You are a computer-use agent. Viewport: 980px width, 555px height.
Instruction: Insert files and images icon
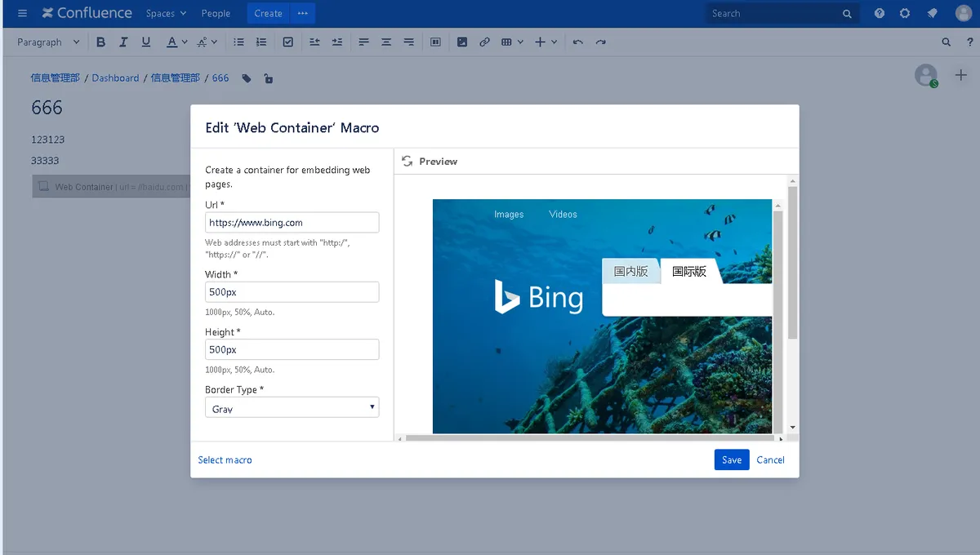point(462,42)
